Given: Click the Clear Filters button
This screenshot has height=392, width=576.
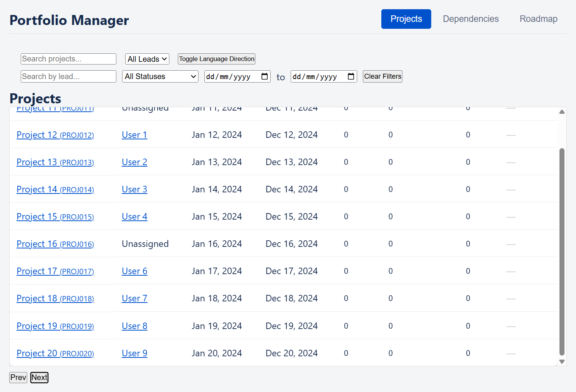Looking at the screenshot, I should click(x=382, y=76).
